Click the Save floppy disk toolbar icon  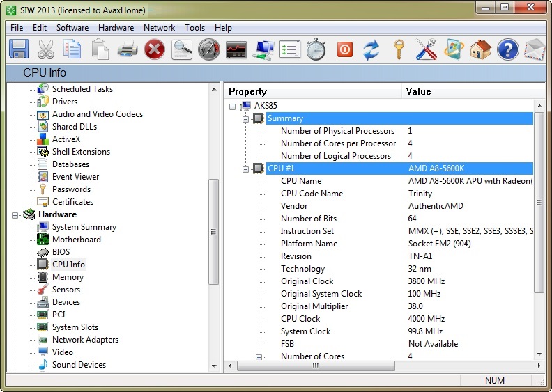tap(19, 49)
